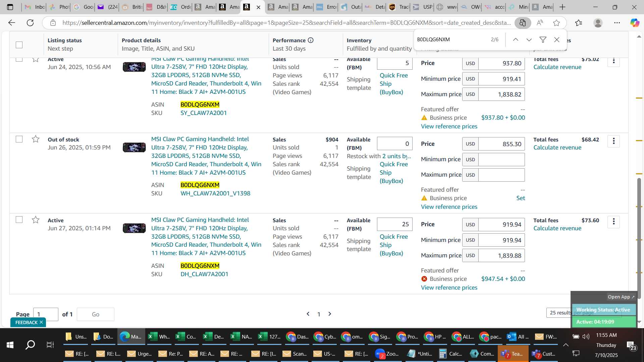Reload the Seller Central page
Screen dimensions: 644x362
click(30, 23)
